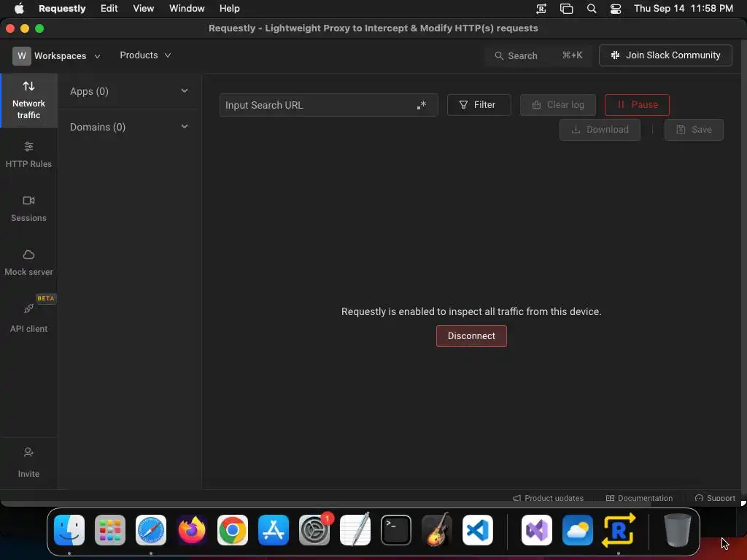Image resolution: width=747 pixels, height=560 pixels.
Task: Click the Requestly menu bar status icon
Action: coord(541,9)
